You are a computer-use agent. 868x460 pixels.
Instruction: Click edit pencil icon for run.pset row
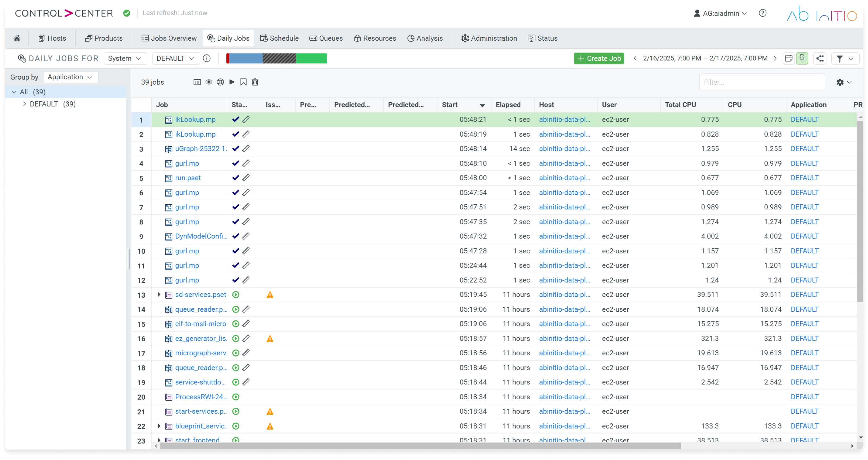(x=246, y=178)
